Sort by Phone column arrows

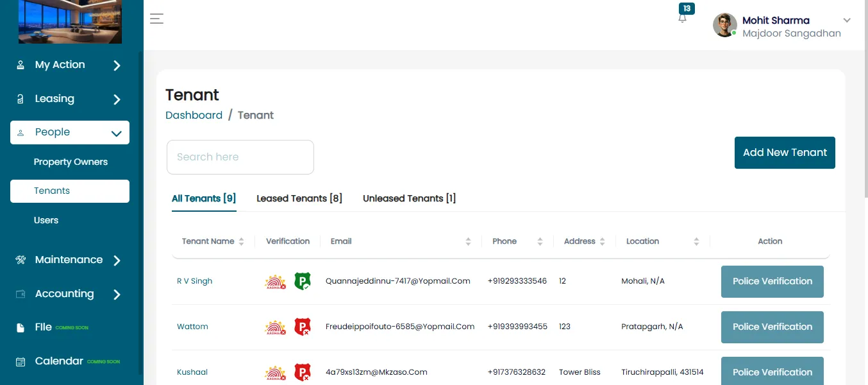[540, 242]
